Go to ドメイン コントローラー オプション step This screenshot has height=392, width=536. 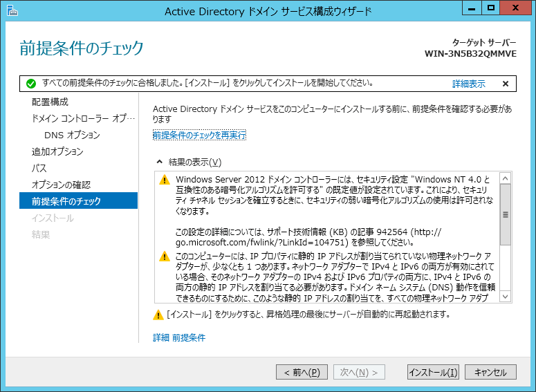pyautogui.click(x=83, y=119)
